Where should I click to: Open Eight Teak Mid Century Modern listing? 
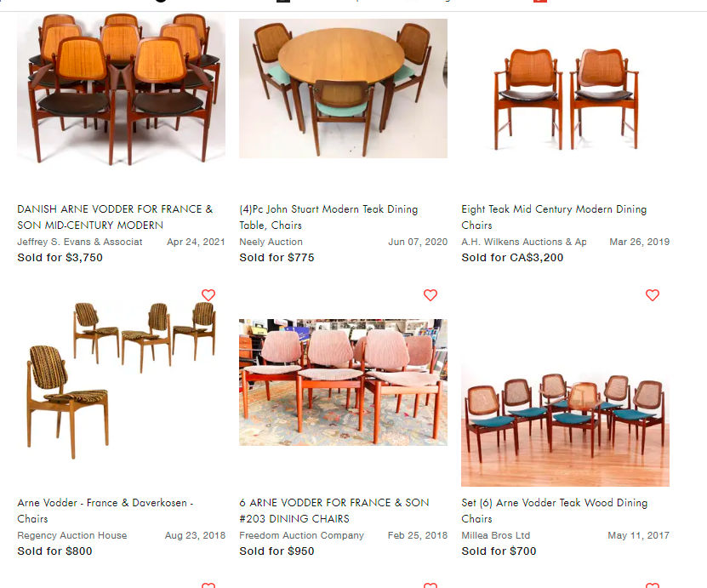pyautogui.click(x=554, y=217)
